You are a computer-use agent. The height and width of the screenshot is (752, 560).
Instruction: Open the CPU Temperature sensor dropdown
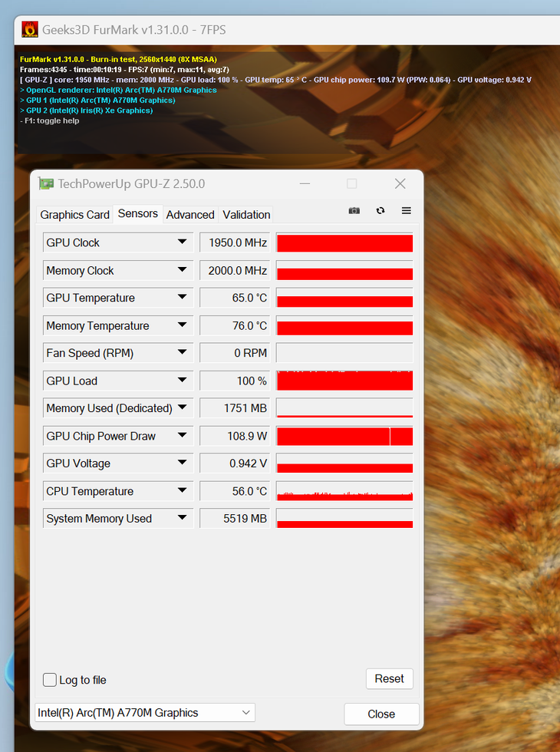click(183, 490)
